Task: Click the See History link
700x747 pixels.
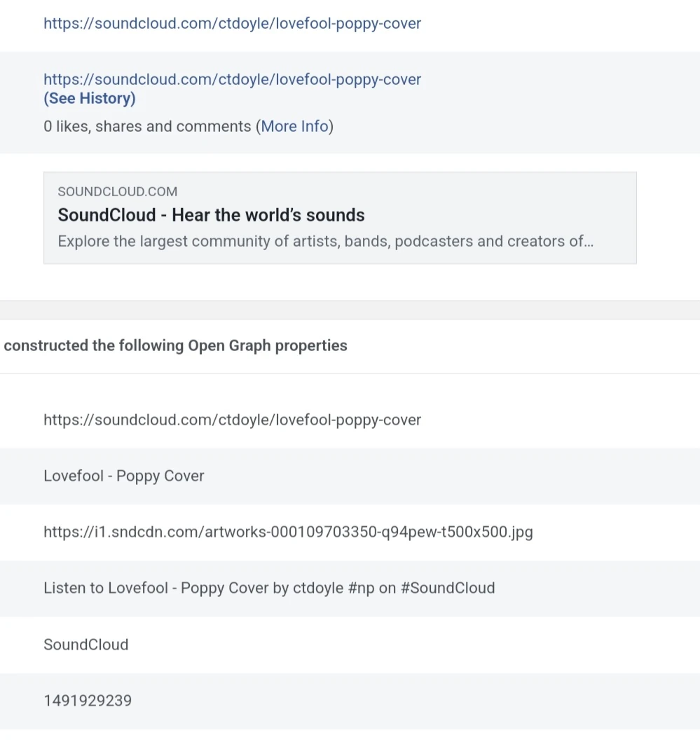Action: pos(90,99)
